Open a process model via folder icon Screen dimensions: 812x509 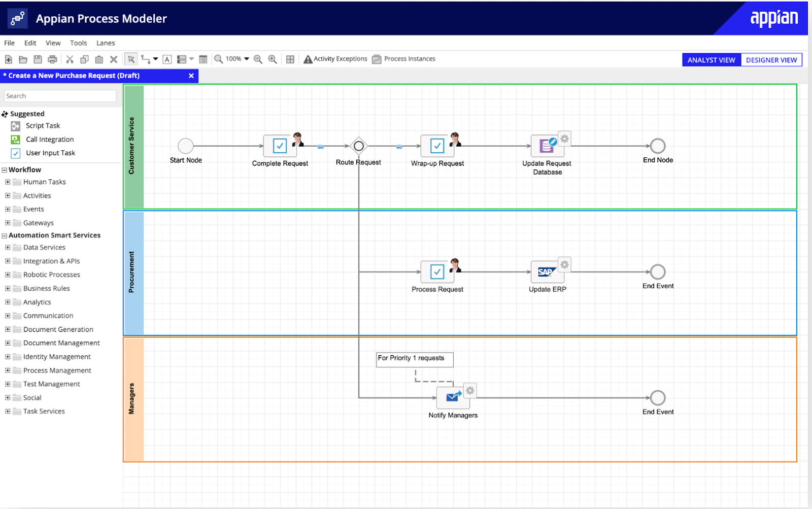coord(23,59)
